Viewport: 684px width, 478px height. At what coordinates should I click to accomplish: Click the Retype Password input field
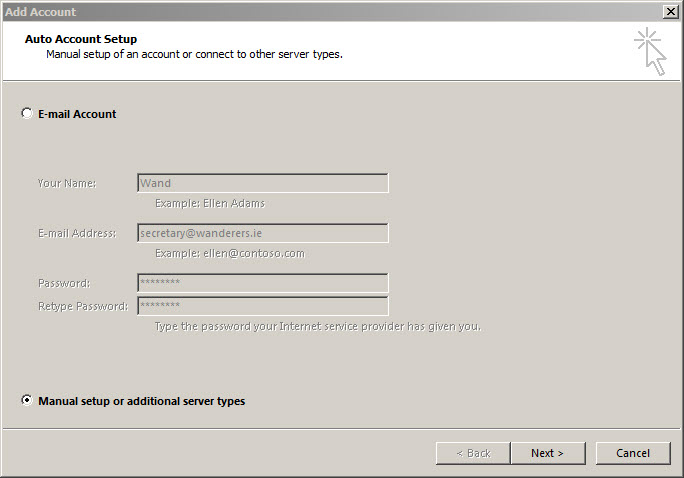tap(263, 306)
